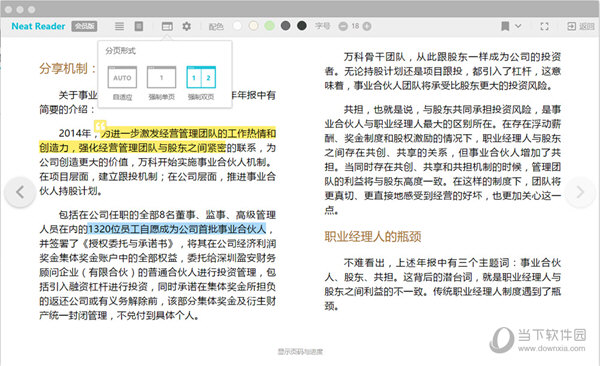Select the green color theme

(269, 26)
